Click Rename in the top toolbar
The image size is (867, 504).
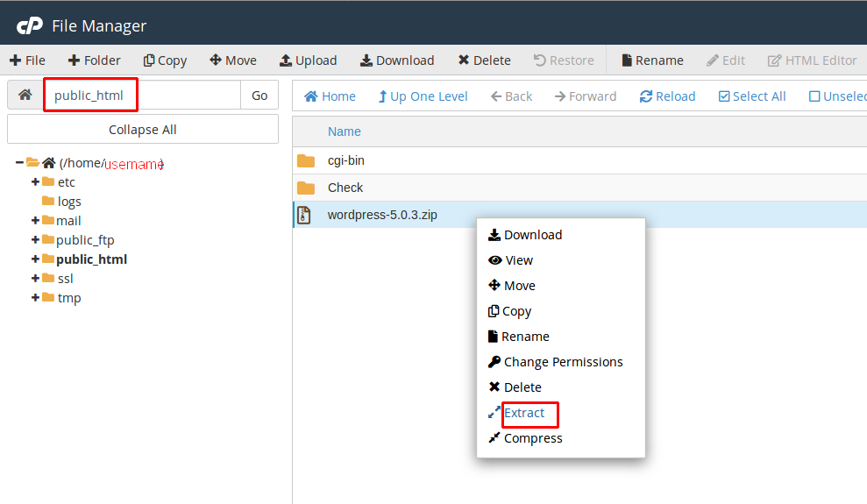point(652,60)
